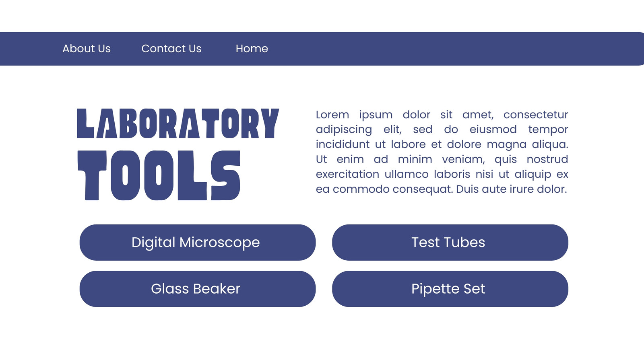Screen dimensions: 644x362
Task: Click empty area of navy navigation bar
Action: [443, 49]
